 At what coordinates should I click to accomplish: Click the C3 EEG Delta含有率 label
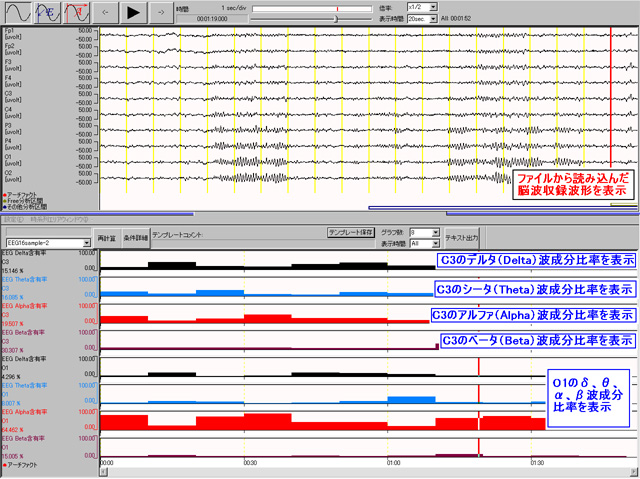(x=24, y=253)
